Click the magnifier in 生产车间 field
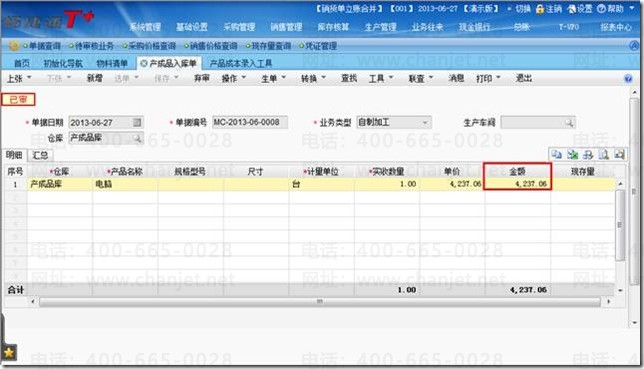The width and height of the screenshot is (644, 369). pos(569,122)
